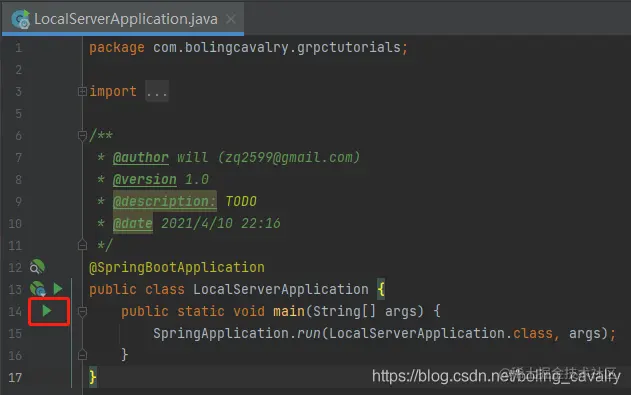Click class name LocalServerApplication on line 13
The height and width of the screenshot is (395, 631).
tap(280, 289)
